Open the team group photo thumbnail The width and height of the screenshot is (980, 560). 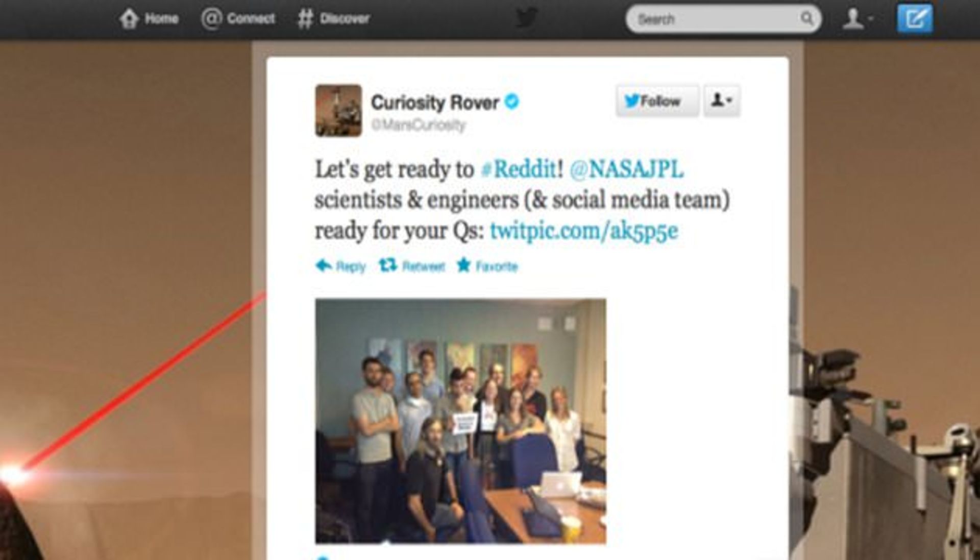coord(460,421)
